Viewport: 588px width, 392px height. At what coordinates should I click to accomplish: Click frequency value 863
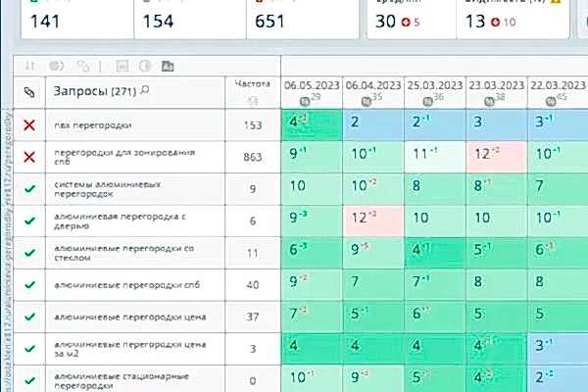point(253,157)
